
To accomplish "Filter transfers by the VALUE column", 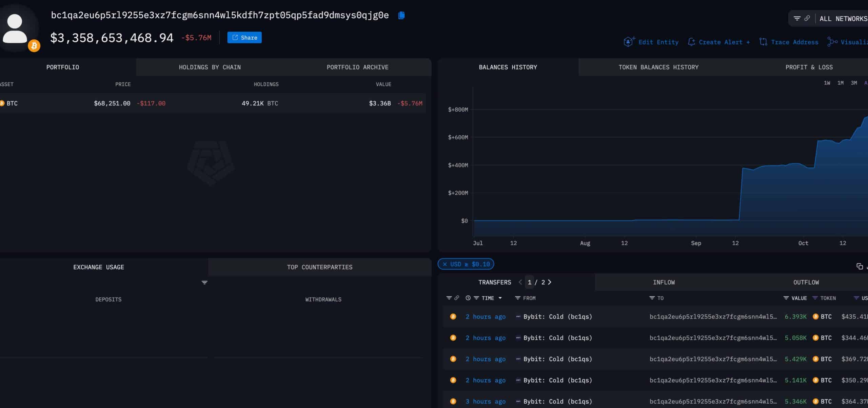I will (x=786, y=298).
